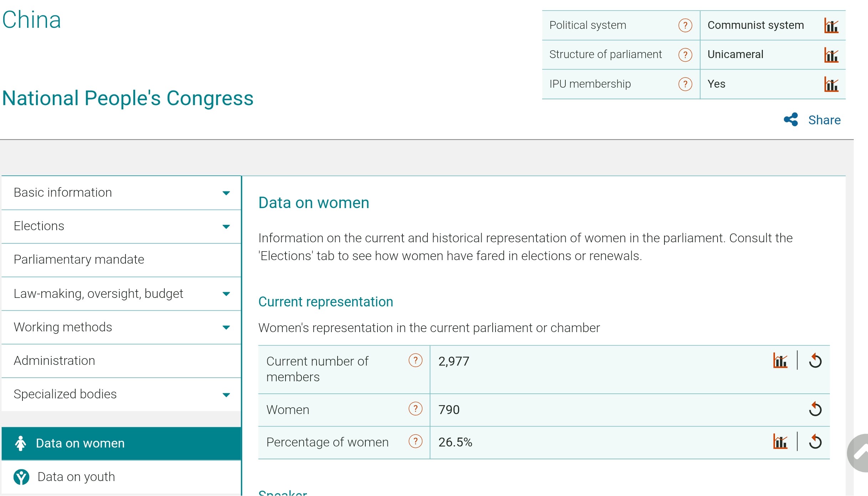Expand the Working methods menu
The height and width of the screenshot is (496, 868).
pyautogui.click(x=226, y=327)
